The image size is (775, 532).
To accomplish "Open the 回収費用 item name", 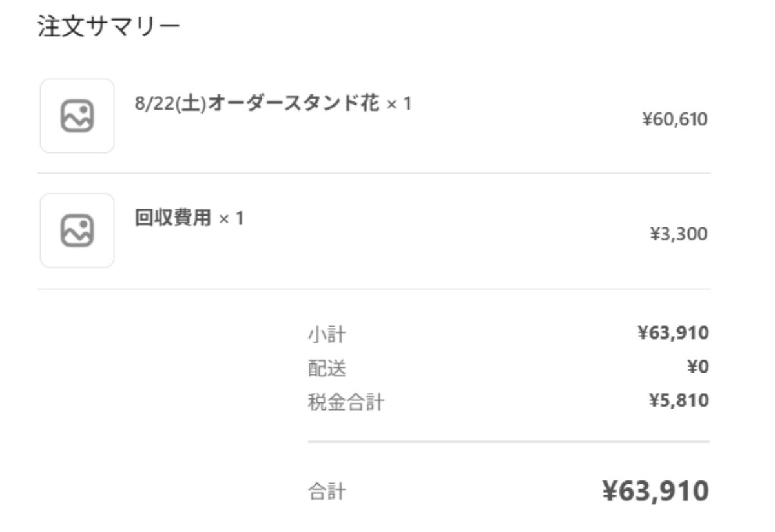I will click(x=172, y=218).
